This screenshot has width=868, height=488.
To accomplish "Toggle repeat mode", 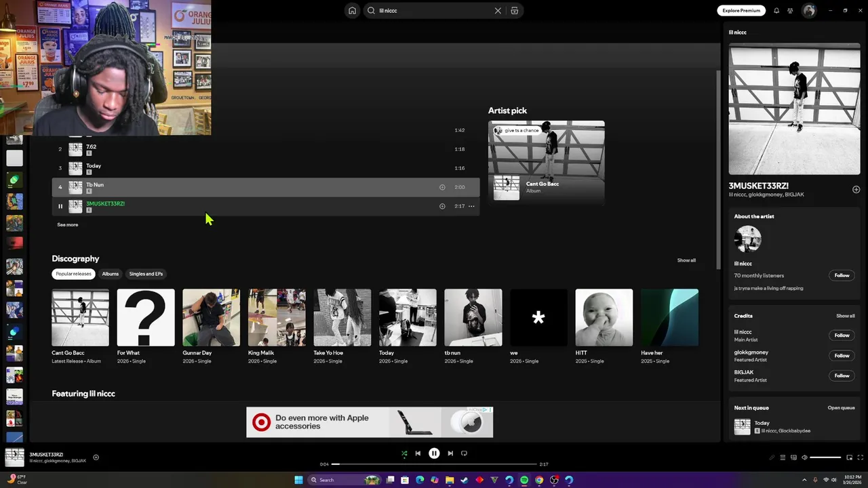I will (x=464, y=453).
